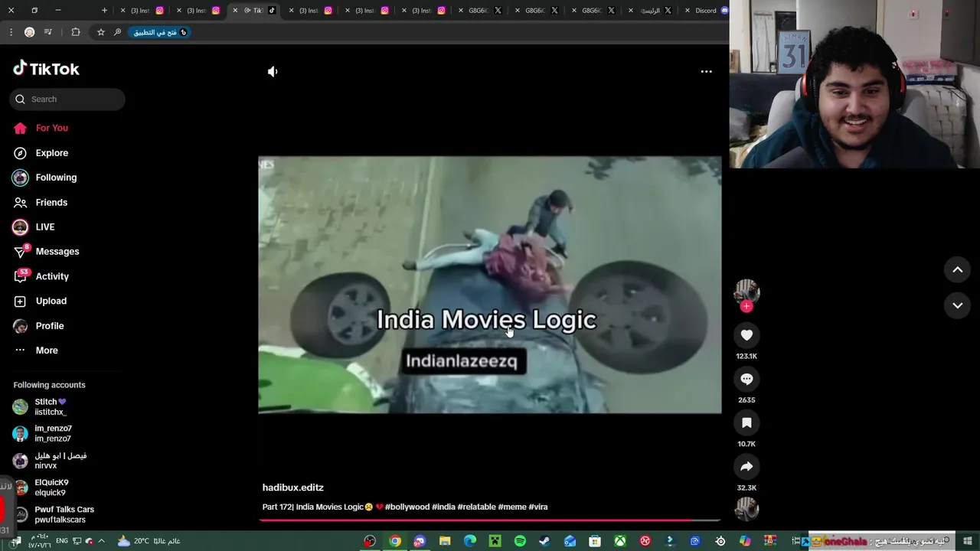Open File Explorer from the taskbar
This screenshot has width=980, height=551.
point(445,541)
